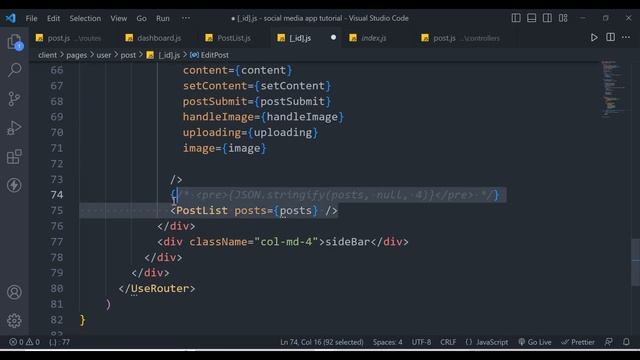Close unsaved [_id].js tab dot
This screenshot has height=360, width=640.
(x=333, y=38)
